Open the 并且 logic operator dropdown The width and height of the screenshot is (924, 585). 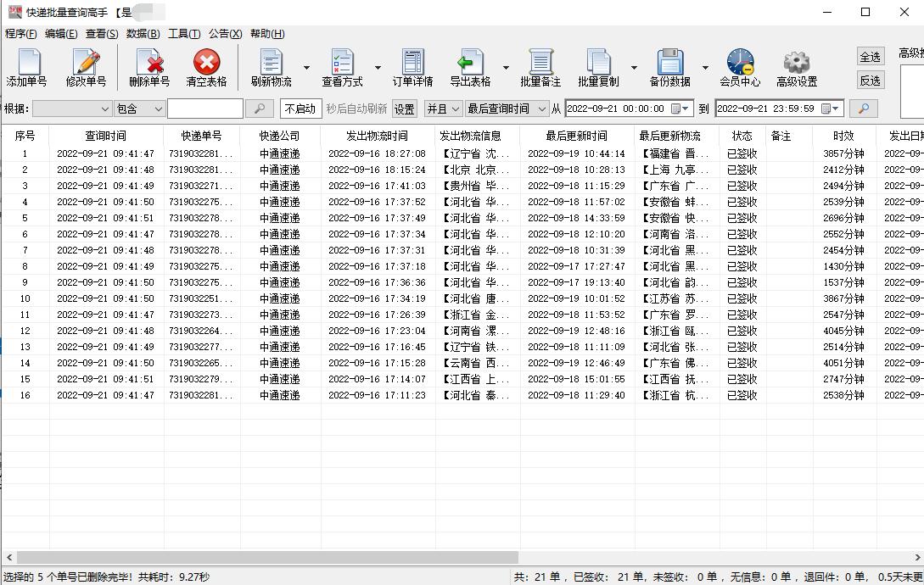443,109
